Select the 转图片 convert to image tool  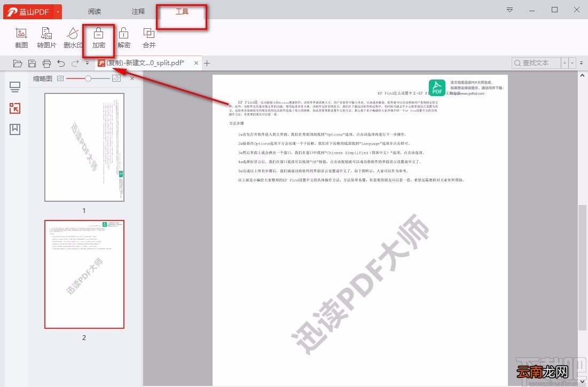[46, 38]
